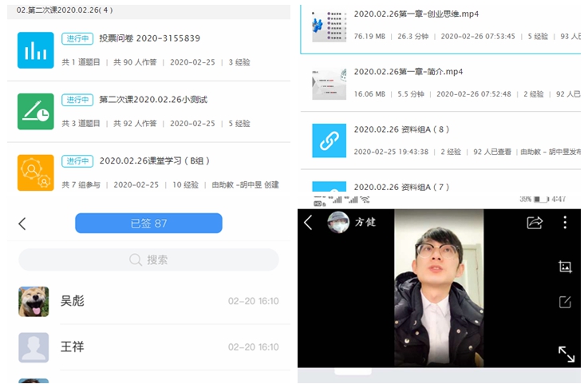
Task: Click 吴彪's sign-in time 02-20 16:10
Action: pos(254,301)
